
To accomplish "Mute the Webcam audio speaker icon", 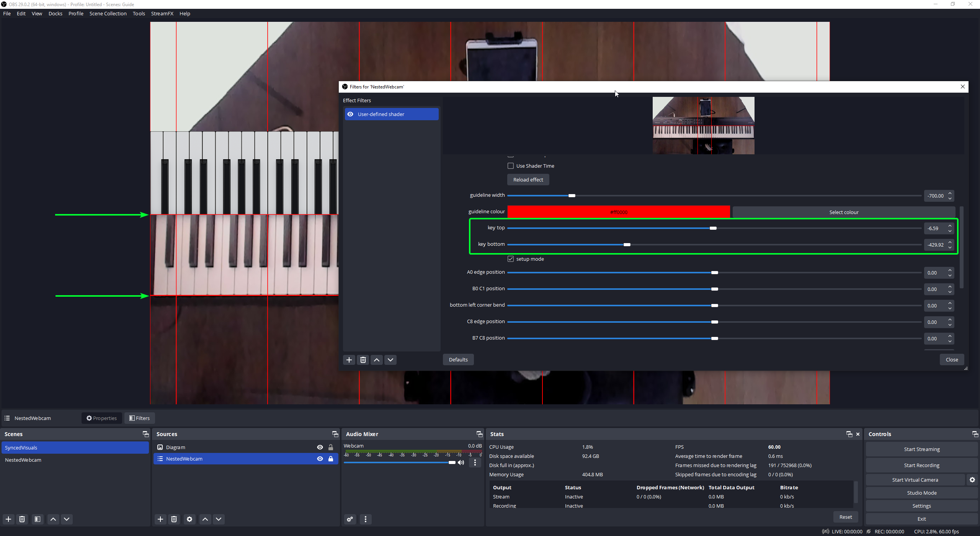I will pyautogui.click(x=461, y=462).
